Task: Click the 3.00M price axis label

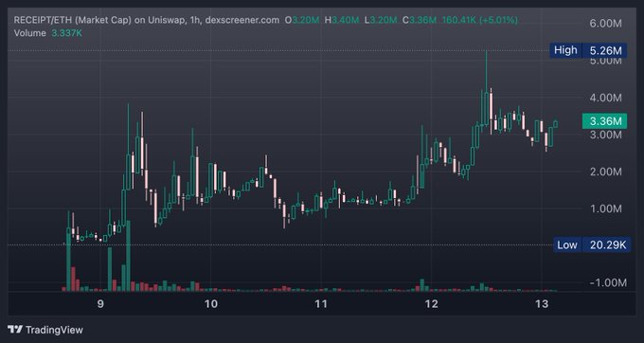Action: [606, 135]
